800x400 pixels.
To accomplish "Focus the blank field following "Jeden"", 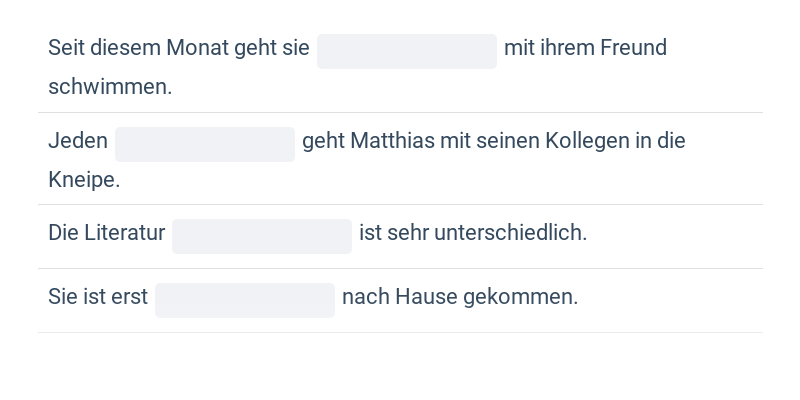I will (x=204, y=144).
